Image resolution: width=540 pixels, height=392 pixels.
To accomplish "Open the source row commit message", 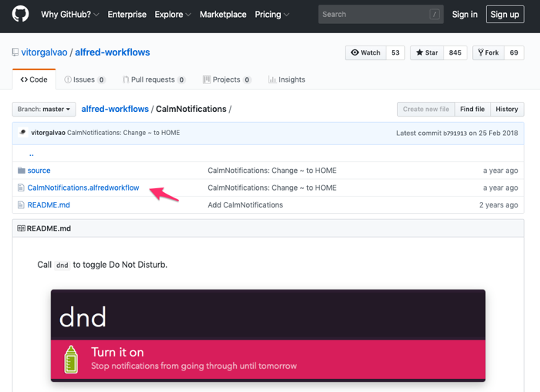I will pyautogui.click(x=272, y=171).
